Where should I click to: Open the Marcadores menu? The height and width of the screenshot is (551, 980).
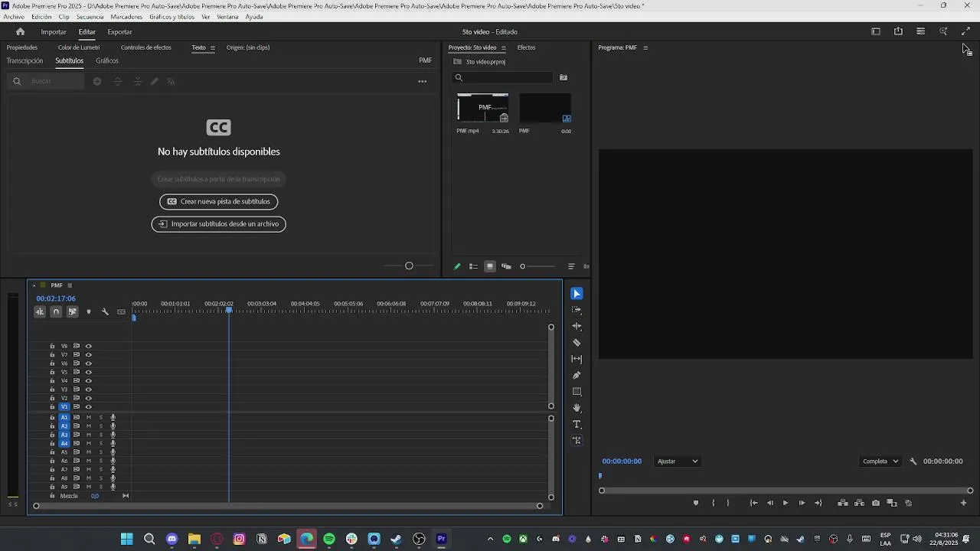click(x=126, y=17)
